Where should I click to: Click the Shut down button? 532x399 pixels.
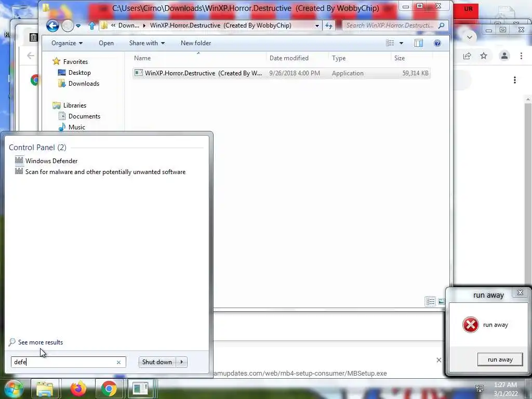[x=157, y=362]
